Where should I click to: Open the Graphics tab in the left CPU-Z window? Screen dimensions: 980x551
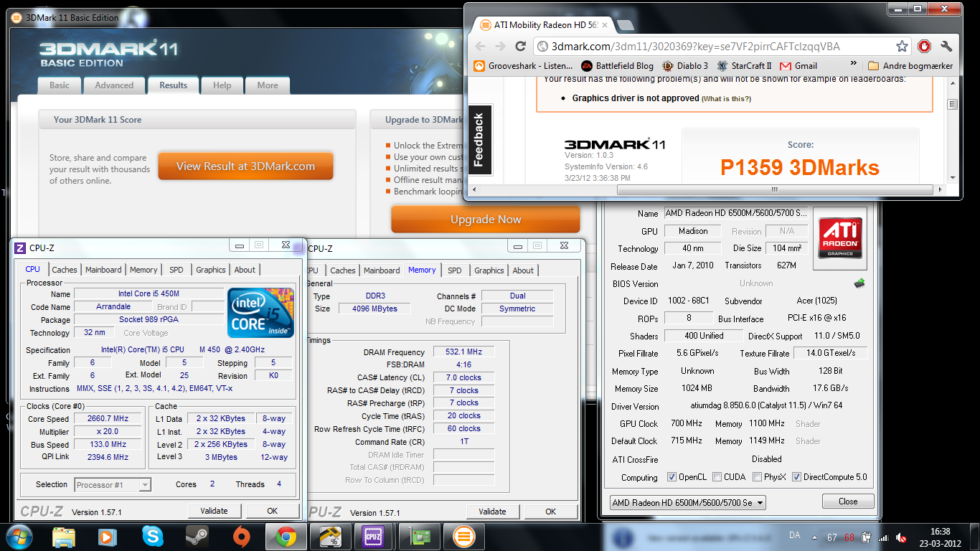[211, 270]
